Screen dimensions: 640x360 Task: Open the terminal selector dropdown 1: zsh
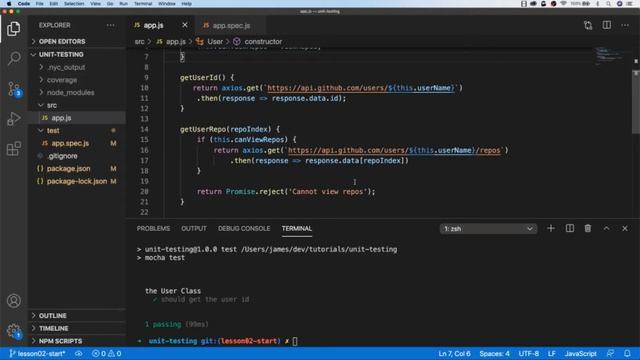488,229
